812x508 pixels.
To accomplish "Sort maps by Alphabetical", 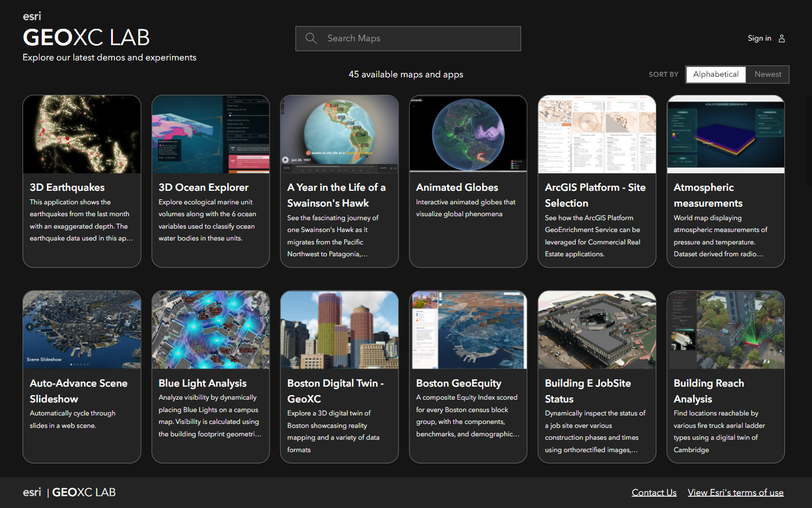I will click(716, 75).
